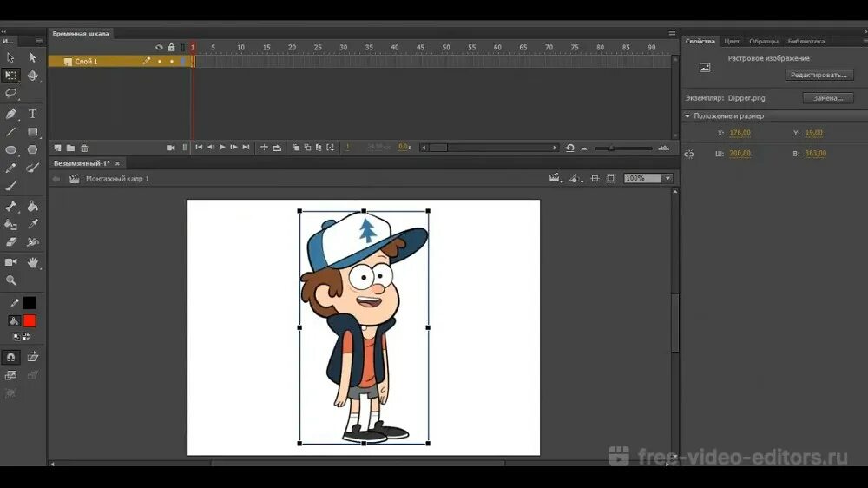Image resolution: width=868 pixels, height=488 pixels.
Task: Select the Bone tool
Action: (10, 206)
